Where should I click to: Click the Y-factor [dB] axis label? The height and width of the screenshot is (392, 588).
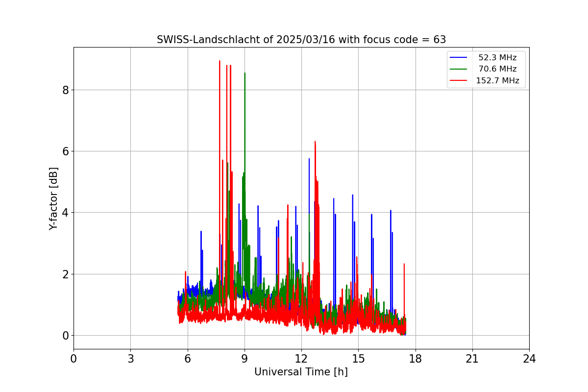tap(54, 198)
